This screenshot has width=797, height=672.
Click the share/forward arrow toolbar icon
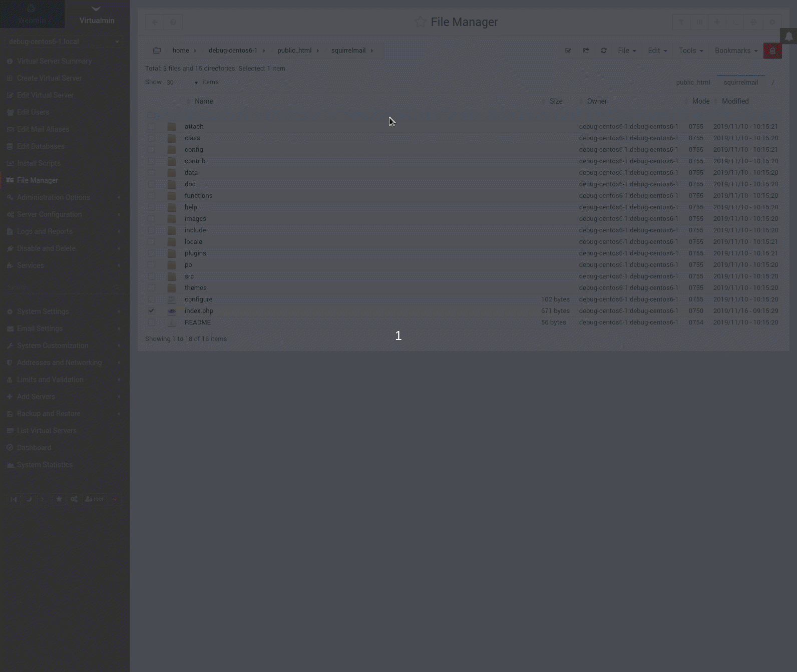(x=586, y=51)
